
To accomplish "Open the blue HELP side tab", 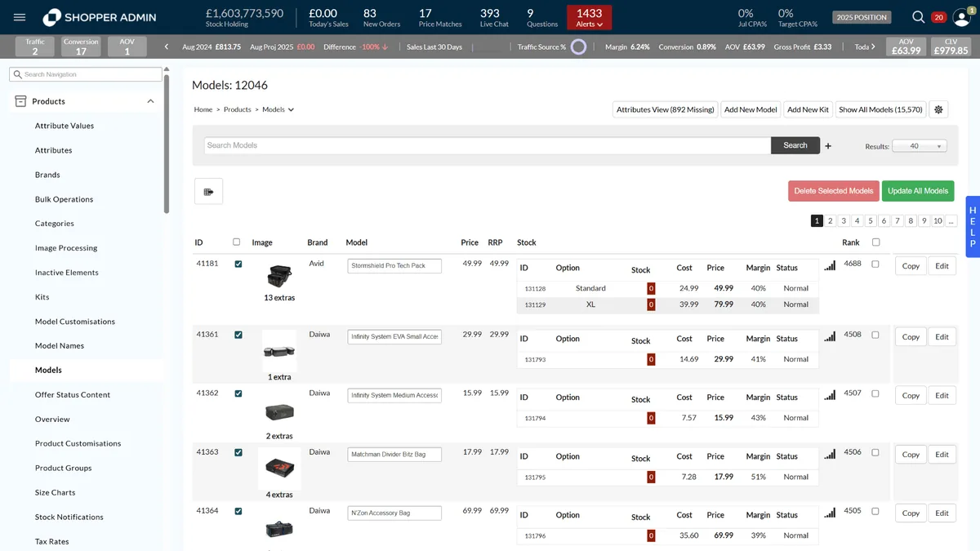I will [x=973, y=227].
